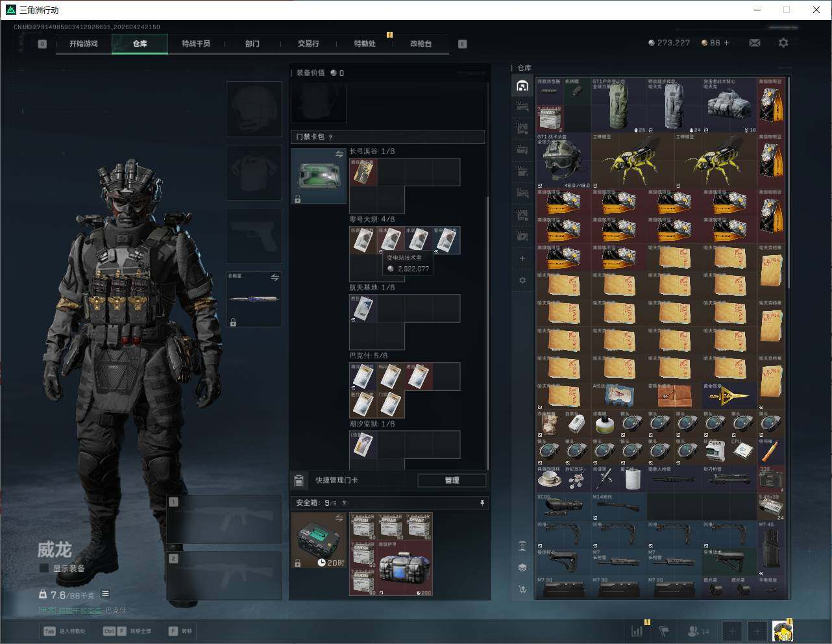Select the 野战徒步背包 backpack
The width and height of the screenshot is (832, 644).
(674, 106)
